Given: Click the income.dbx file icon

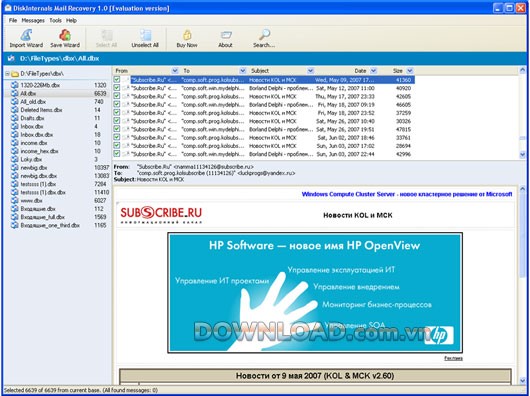Looking at the screenshot, I should [x=15, y=143].
